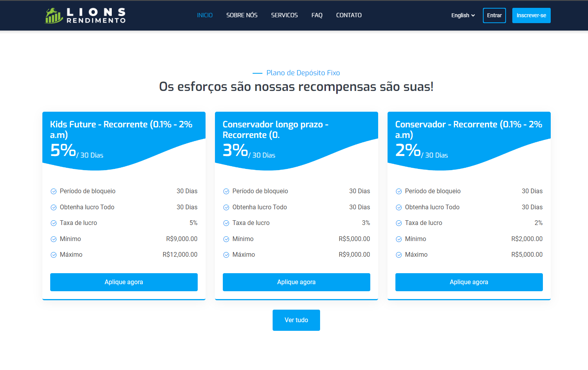This screenshot has width=588, height=370.
Task: Click Aplique agora on the Kids Future plan
Action: (124, 282)
